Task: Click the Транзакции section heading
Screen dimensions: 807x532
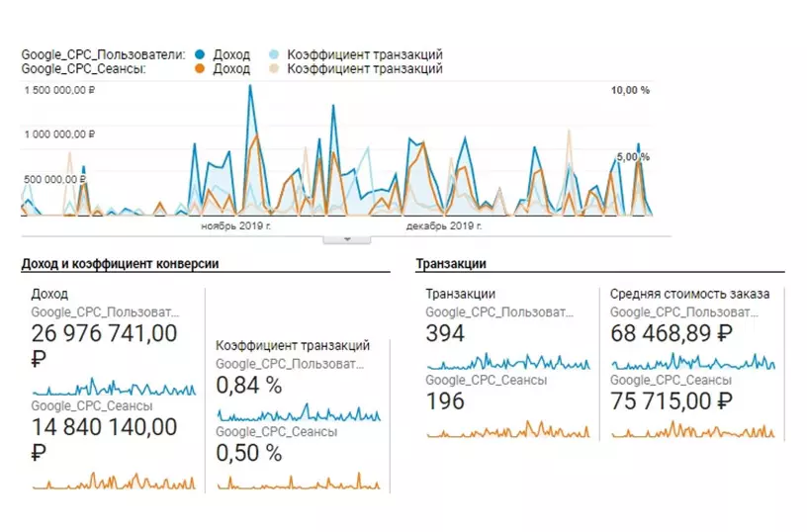Action: (x=451, y=264)
